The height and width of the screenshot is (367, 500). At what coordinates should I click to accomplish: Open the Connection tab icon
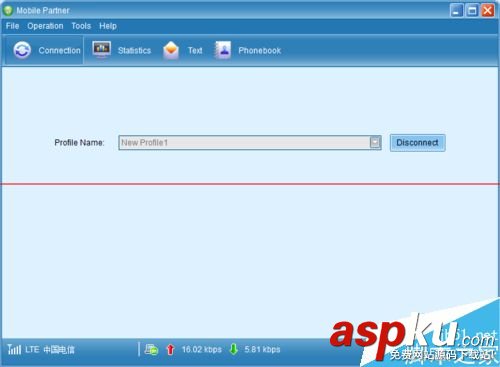coord(22,50)
